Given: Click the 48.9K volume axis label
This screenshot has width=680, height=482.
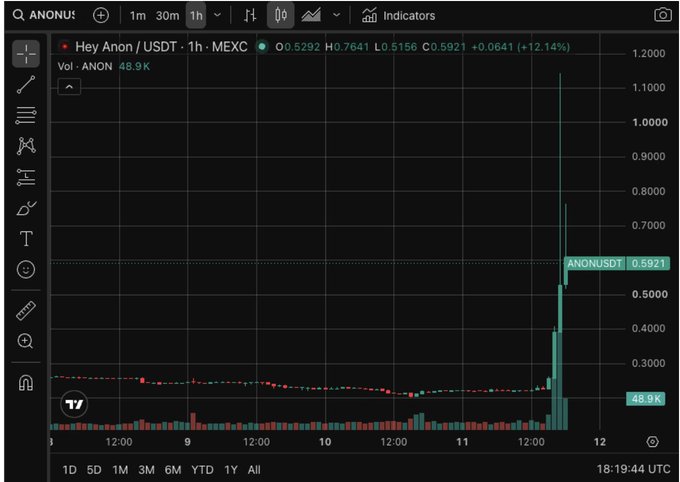Looking at the screenshot, I should pos(646,399).
